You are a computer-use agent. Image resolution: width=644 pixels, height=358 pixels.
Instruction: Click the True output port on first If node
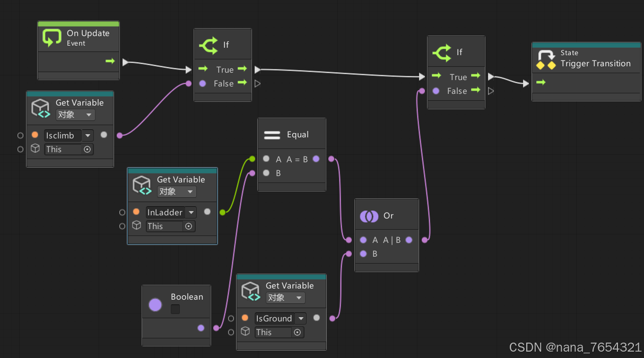point(242,69)
